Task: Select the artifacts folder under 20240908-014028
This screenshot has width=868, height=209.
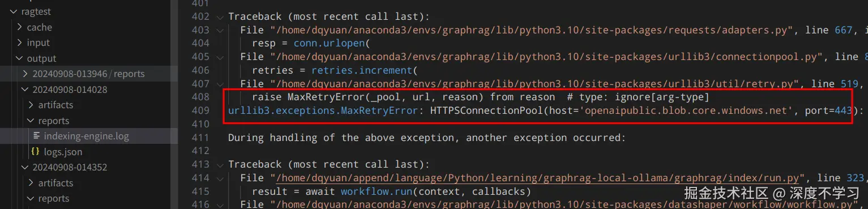Action: (x=55, y=105)
